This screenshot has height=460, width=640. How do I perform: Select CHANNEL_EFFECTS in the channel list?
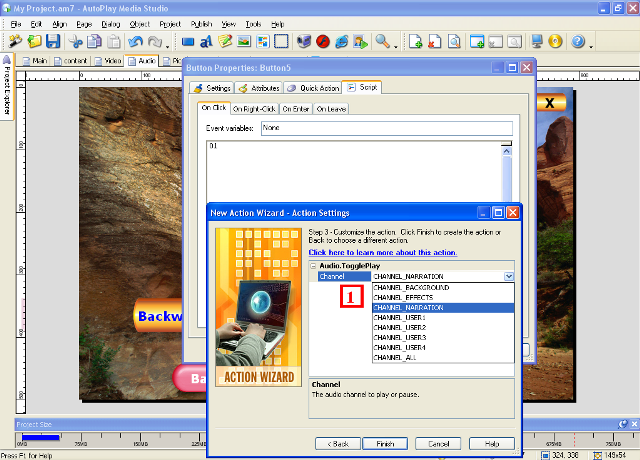[404, 298]
